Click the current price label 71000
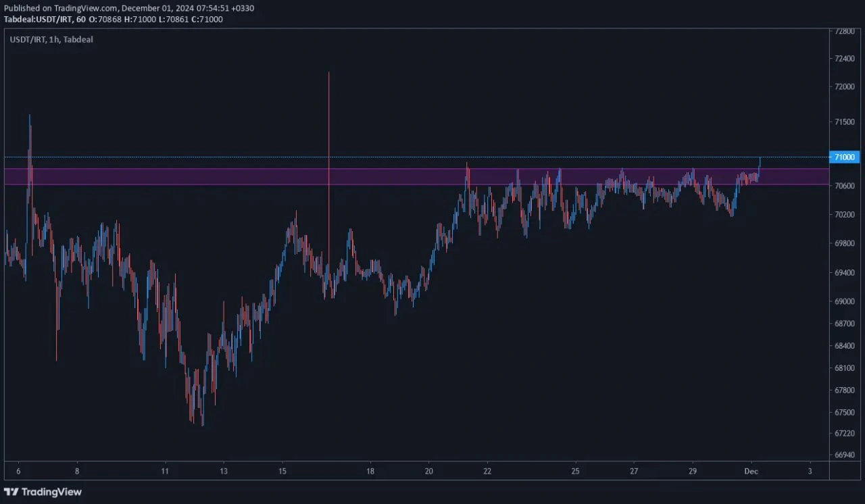Viewport: 865px width, 504px height. point(845,157)
